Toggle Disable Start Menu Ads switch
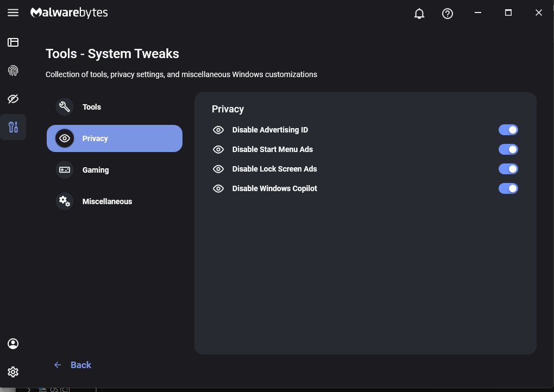554x392 pixels. (x=508, y=149)
